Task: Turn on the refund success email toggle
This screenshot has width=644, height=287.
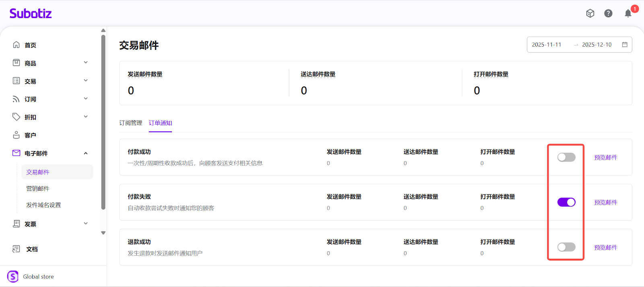Action: click(566, 247)
